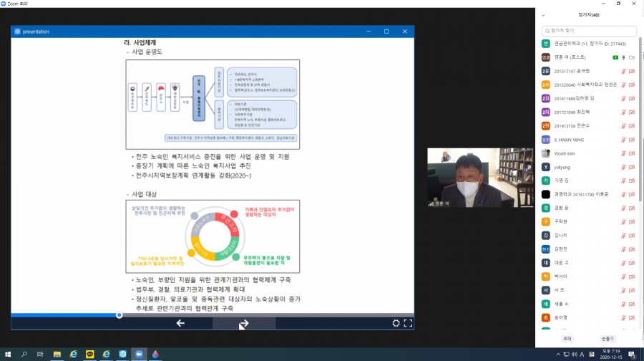The image size is (644, 361).
Task: Click camera-off icon for 김현진
Action: 632,249
